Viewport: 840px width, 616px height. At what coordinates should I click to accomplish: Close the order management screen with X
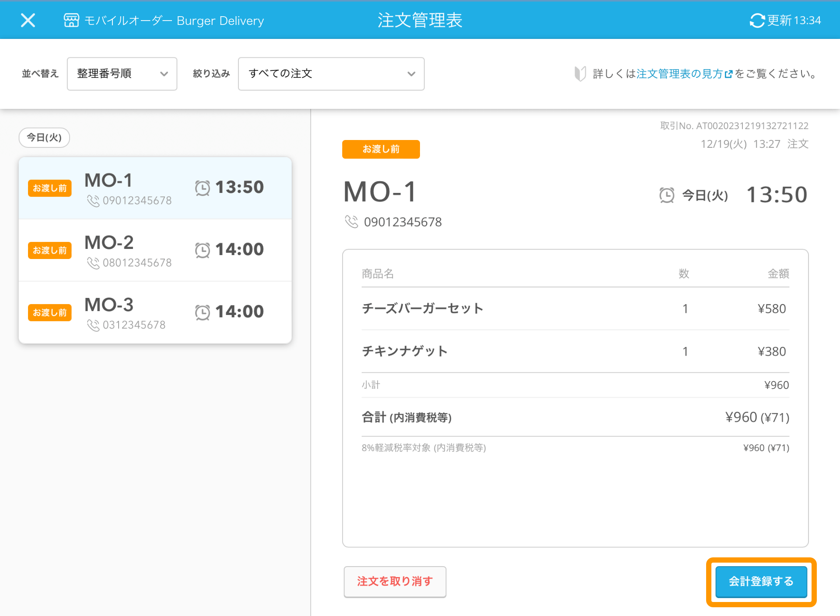[28, 20]
